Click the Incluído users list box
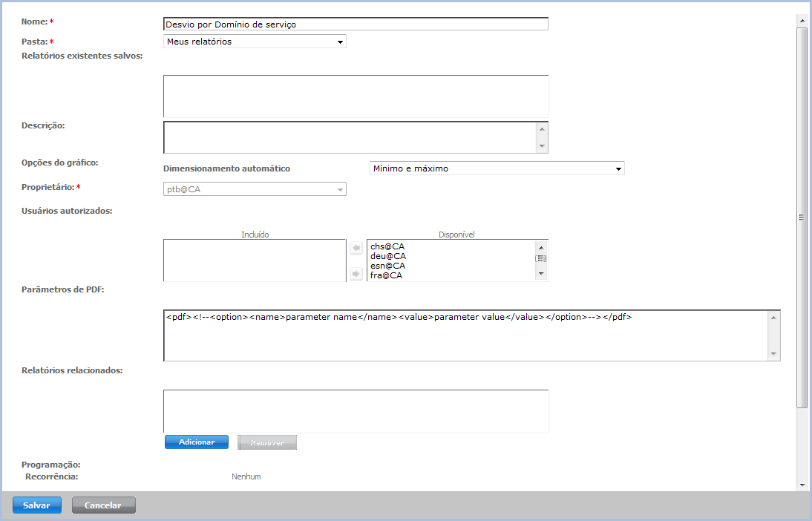812x521 pixels. click(x=255, y=260)
